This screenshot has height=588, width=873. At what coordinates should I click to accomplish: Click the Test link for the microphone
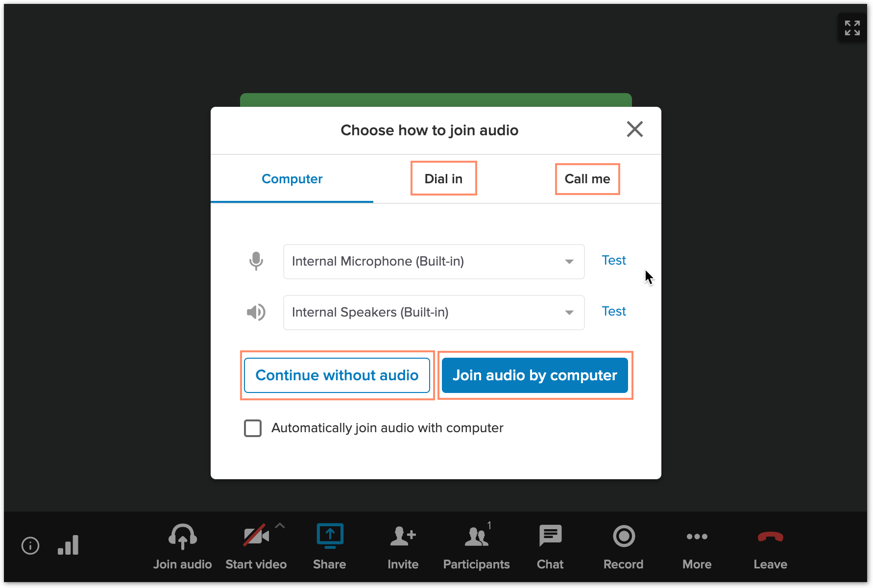pyautogui.click(x=614, y=260)
